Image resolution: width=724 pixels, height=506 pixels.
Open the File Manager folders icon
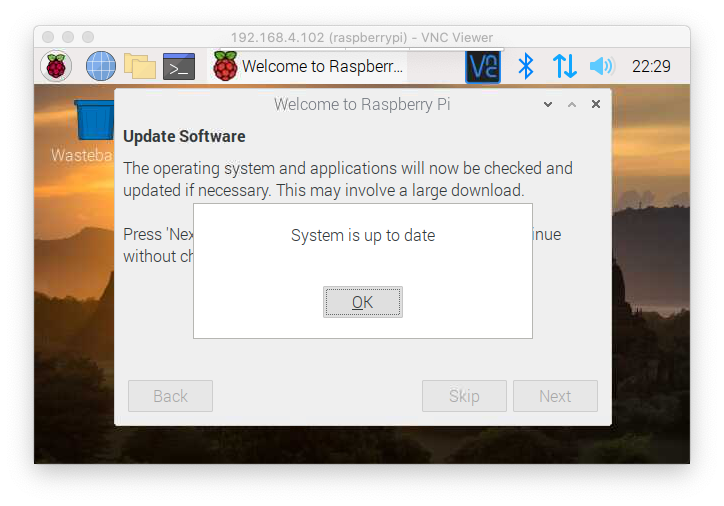(139, 66)
